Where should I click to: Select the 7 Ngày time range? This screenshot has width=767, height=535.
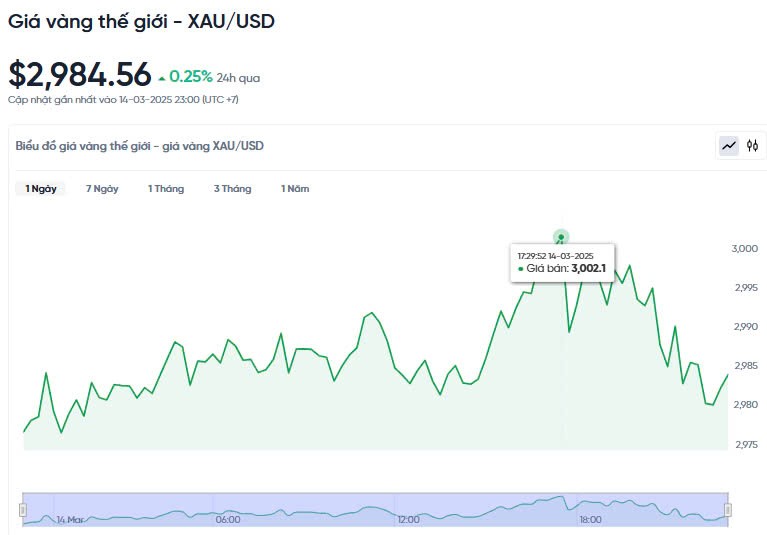(102, 189)
